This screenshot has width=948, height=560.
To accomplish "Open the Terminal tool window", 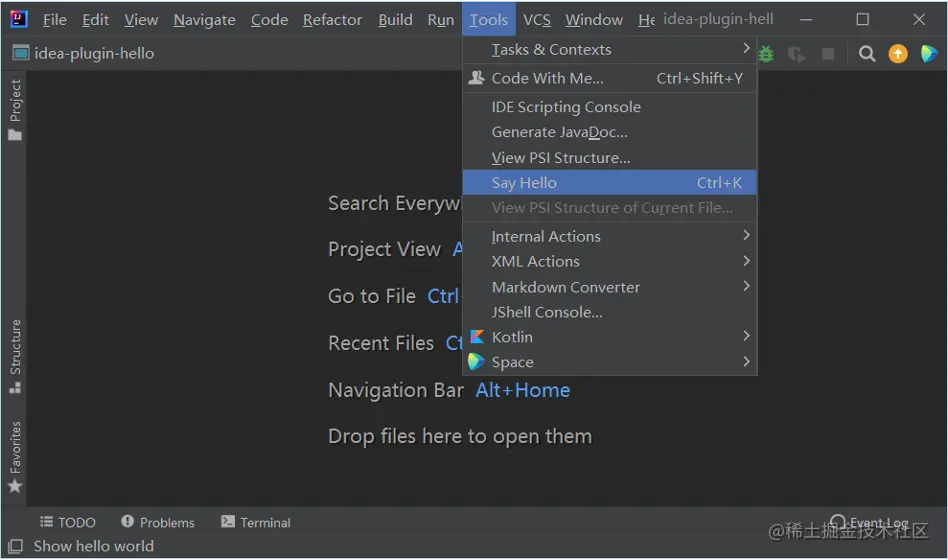I will (256, 522).
